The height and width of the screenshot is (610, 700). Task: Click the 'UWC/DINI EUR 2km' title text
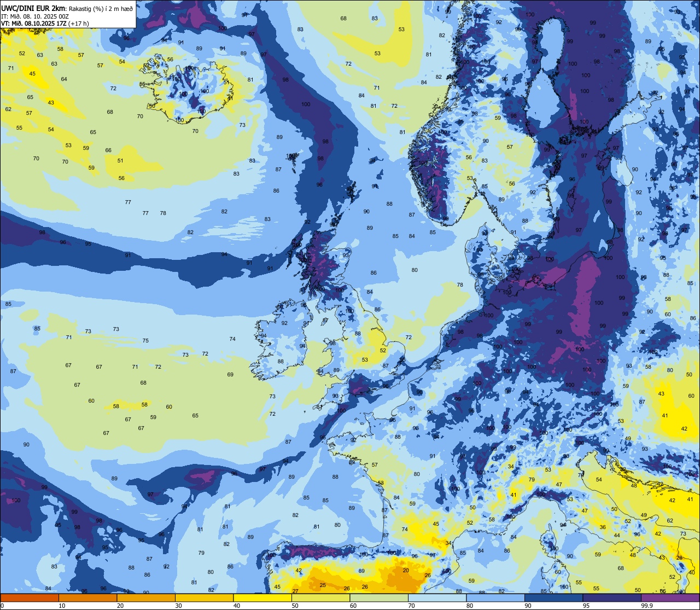(x=33, y=8)
